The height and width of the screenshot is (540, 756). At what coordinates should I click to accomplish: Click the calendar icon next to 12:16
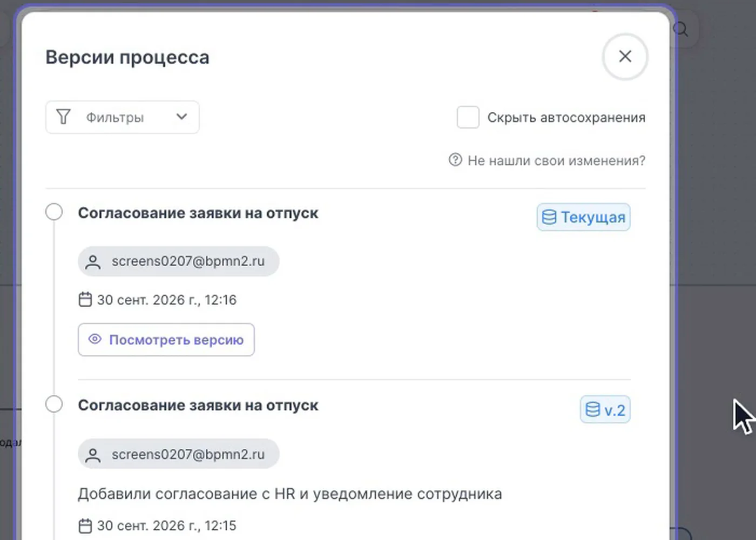pyautogui.click(x=85, y=299)
